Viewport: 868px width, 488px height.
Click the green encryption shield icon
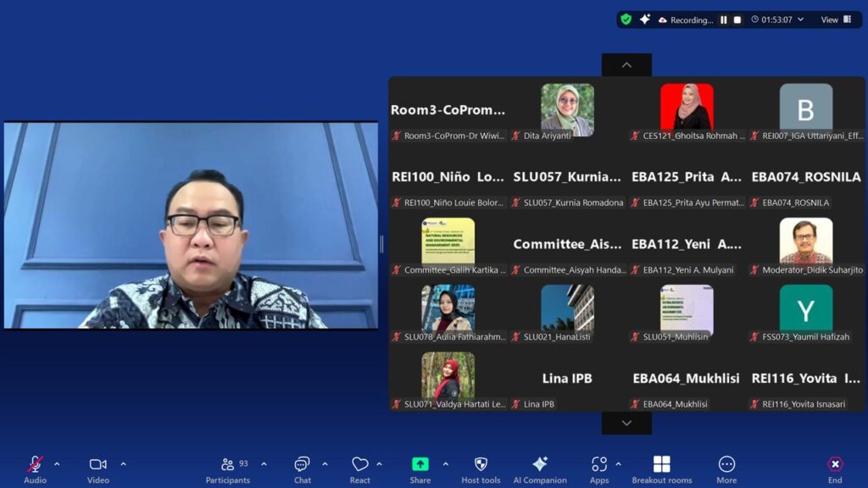pos(626,19)
